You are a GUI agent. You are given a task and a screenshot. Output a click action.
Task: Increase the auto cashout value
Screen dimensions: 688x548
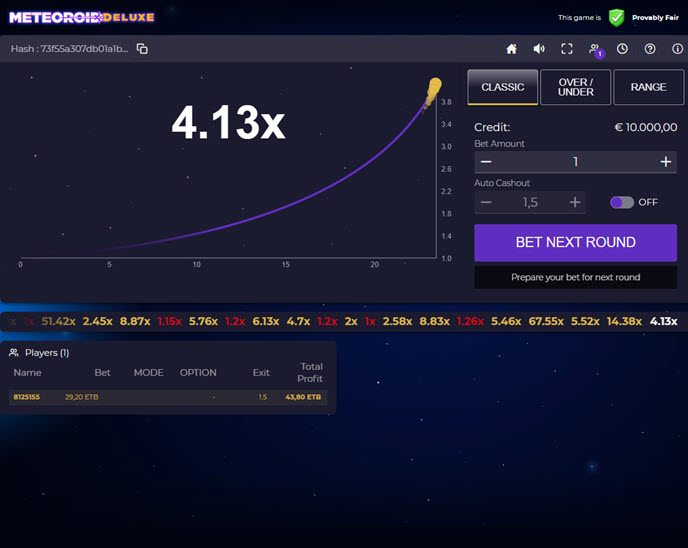pyautogui.click(x=575, y=202)
